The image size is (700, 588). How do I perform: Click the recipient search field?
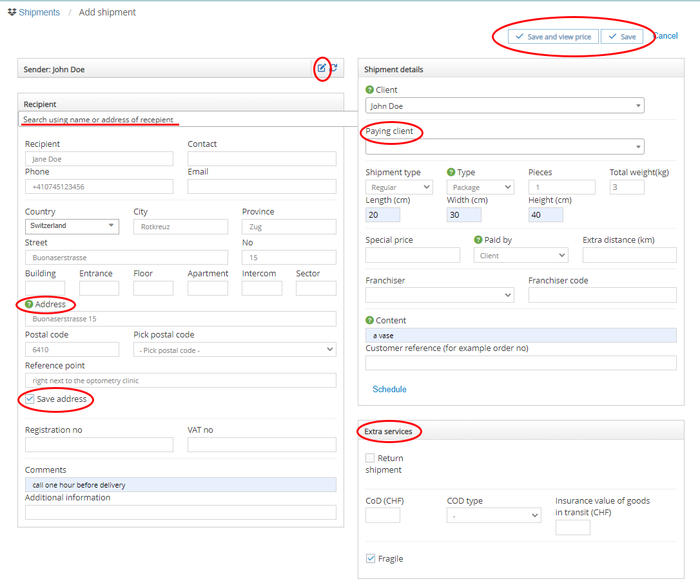188,119
